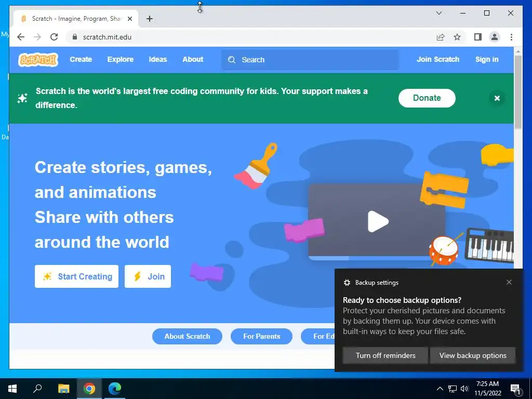Select the Scratch browser tab
Image resolution: width=532 pixels, height=399 pixels.
coord(76,19)
